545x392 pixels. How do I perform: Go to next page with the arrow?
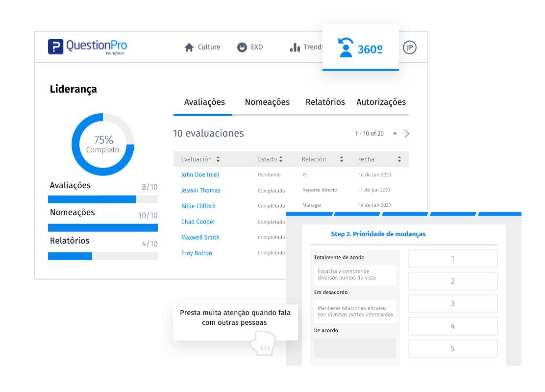(406, 134)
